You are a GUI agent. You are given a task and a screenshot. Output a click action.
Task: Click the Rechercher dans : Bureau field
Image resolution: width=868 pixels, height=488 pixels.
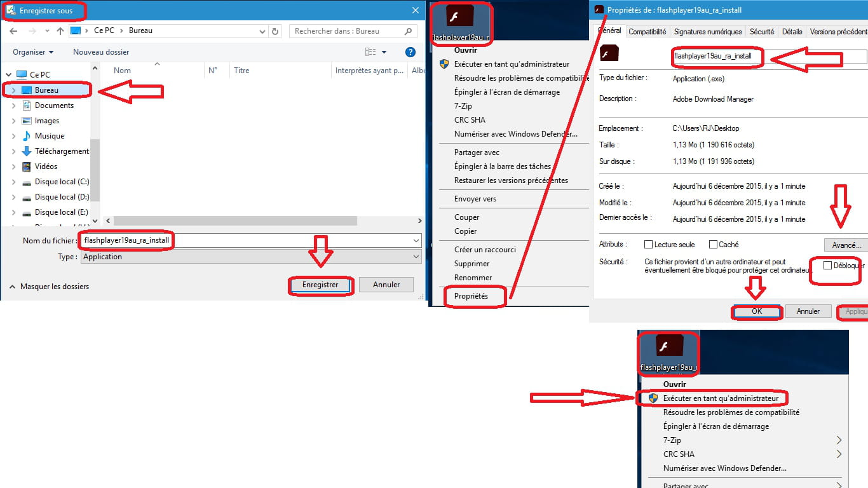coord(354,30)
